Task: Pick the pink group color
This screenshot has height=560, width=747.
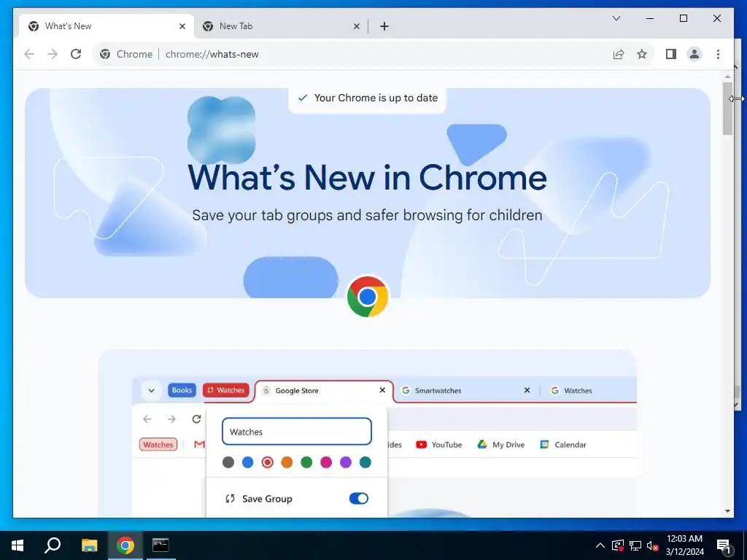Action: point(326,462)
